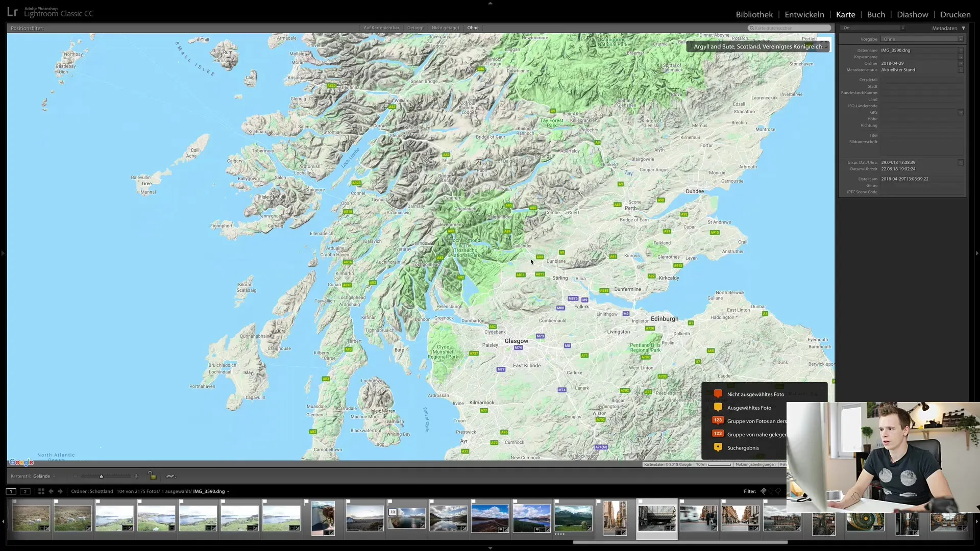Click the 'Nicht ausgewähltes Foto' legend marker
The width and height of the screenshot is (980, 551).
click(x=718, y=394)
